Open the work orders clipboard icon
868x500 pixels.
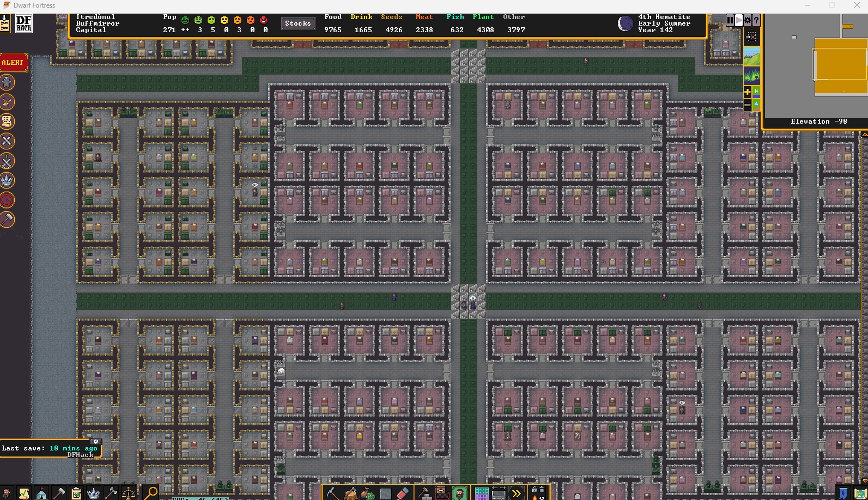click(76, 493)
